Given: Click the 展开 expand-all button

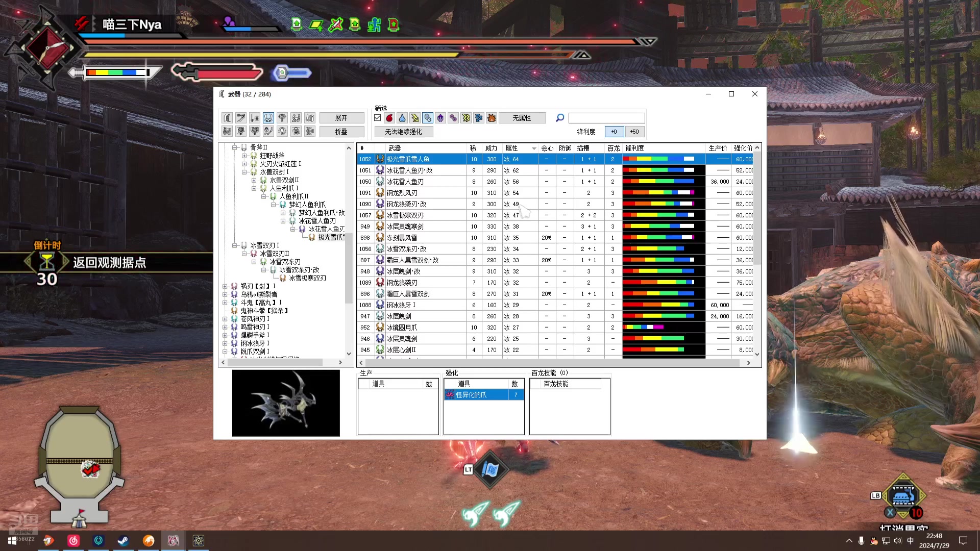Looking at the screenshot, I should pos(341,118).
